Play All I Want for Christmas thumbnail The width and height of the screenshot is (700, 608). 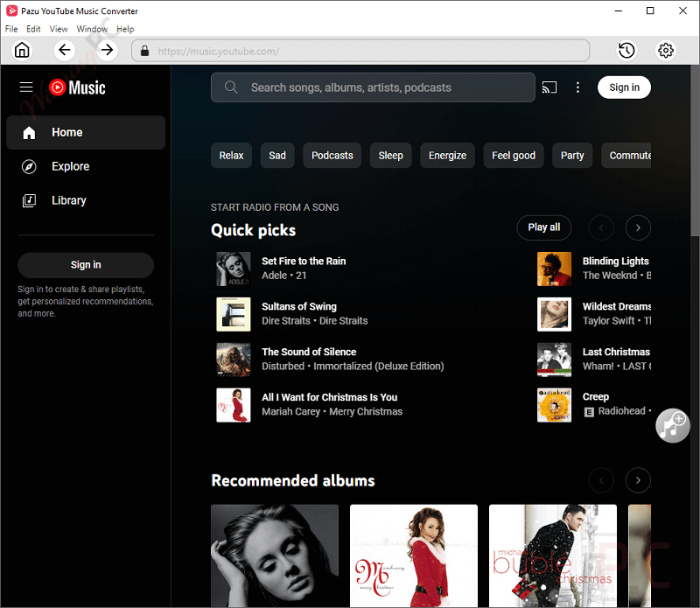tap(234, 405)
